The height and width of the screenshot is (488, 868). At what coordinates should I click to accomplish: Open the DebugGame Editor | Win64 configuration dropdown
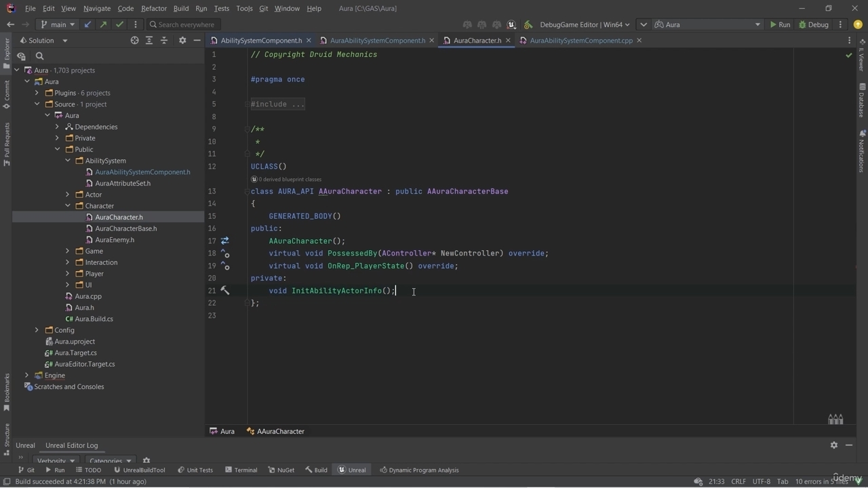pos(585,24)
